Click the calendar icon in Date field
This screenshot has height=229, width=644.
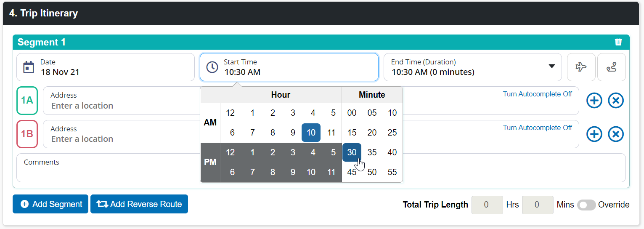tap(29, 67)
